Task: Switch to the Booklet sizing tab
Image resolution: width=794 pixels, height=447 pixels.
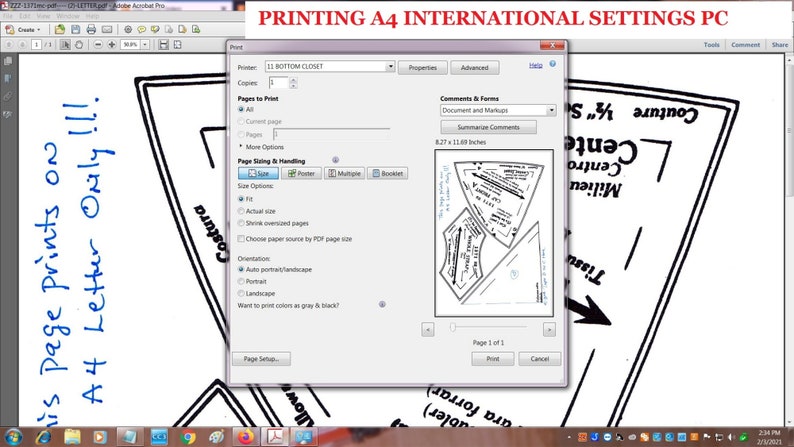Action: [x=387, y=173]
